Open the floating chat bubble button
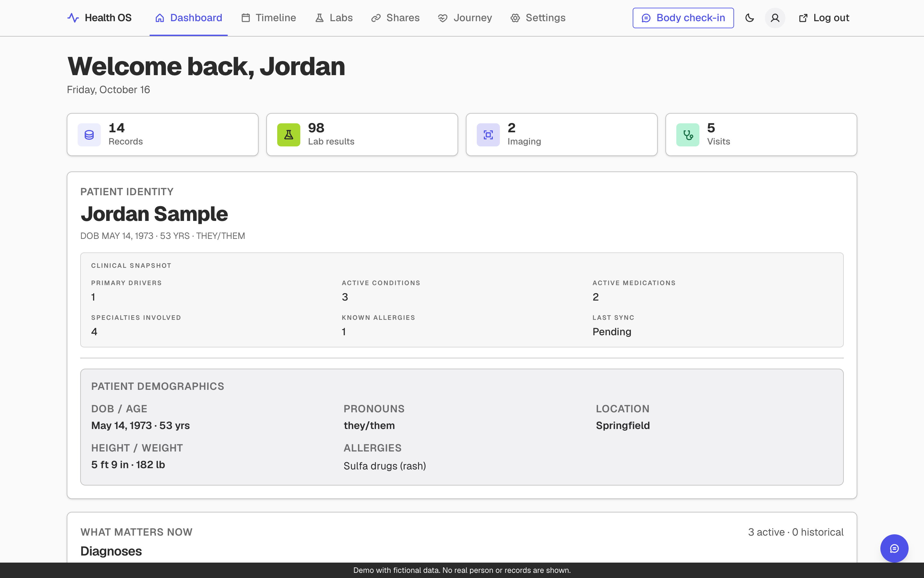This screenshot has width=924, height=578. [x=894, y=548]
